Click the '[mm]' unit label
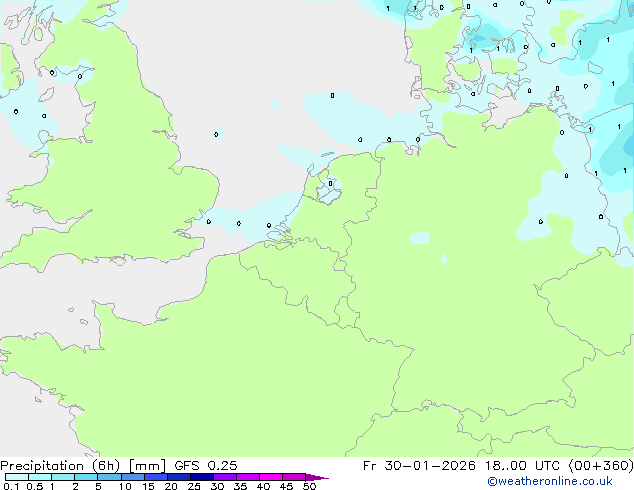The width and height of the screenshot is (634, 490). pyautogui.click(x=147, y=466)
